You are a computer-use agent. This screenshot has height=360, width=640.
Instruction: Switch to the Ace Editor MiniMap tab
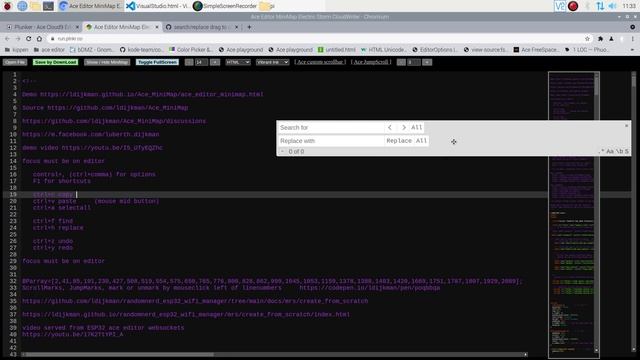(122, 27)
